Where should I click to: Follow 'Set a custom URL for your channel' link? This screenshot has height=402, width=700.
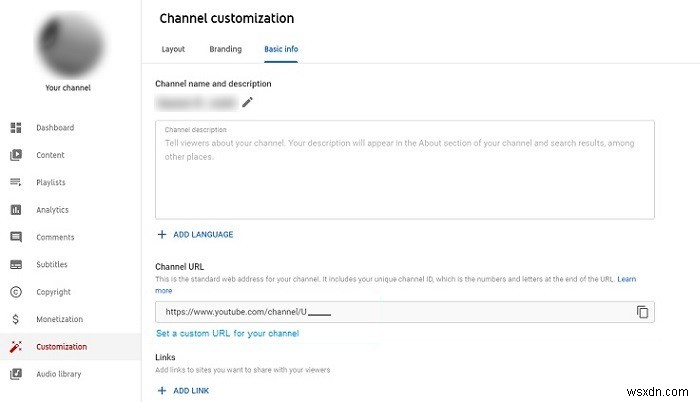(228, 333)
